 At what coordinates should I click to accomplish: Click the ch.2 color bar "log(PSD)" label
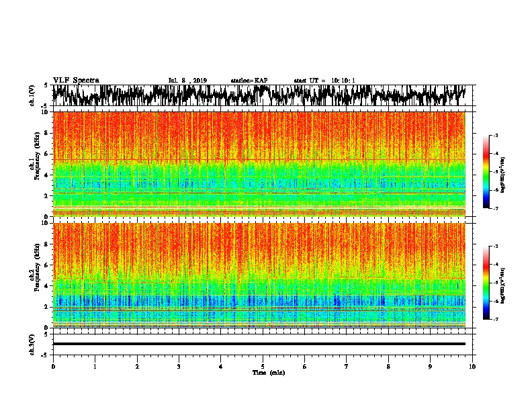pos(503,285)
